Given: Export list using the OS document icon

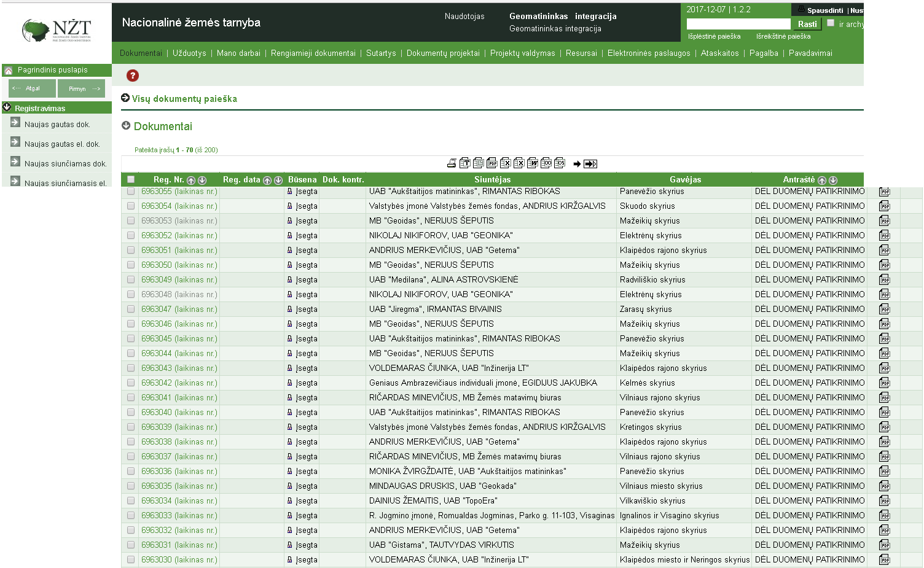Looking at the screenshot, I should (x=560, y=163).
